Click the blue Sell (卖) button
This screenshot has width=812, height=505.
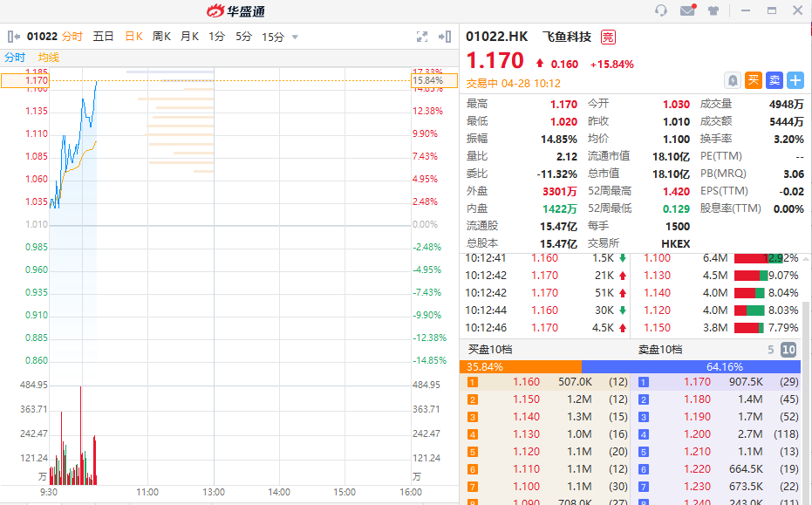774,80
